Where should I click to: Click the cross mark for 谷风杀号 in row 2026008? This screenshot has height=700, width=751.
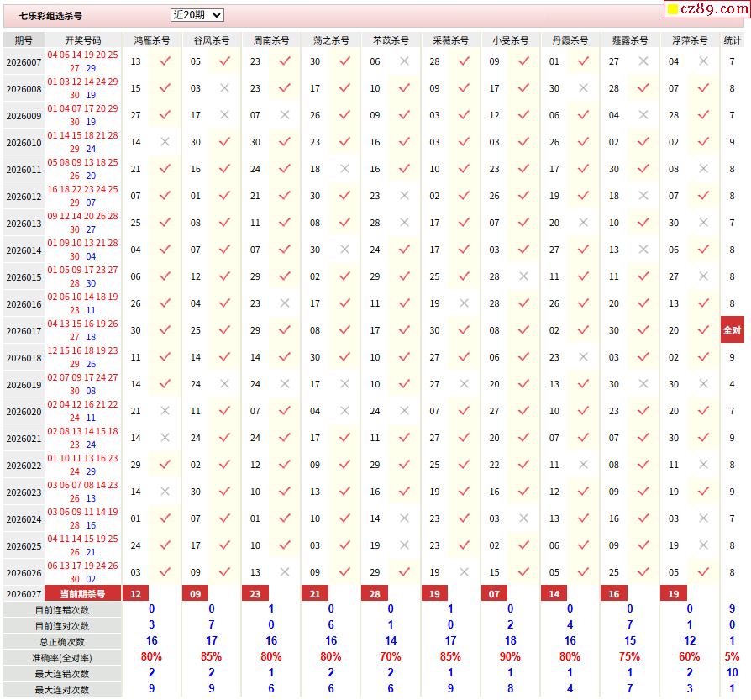[x=224, y=88]
